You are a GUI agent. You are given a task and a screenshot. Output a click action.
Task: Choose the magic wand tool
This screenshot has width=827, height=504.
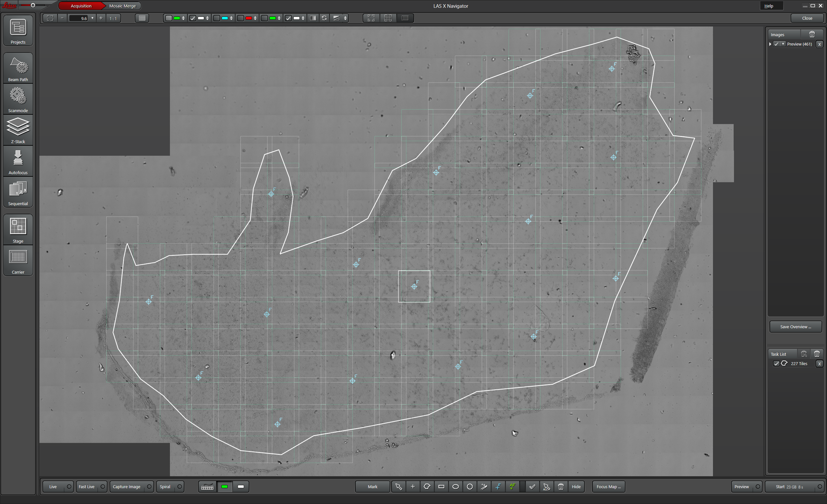[484, 487]
